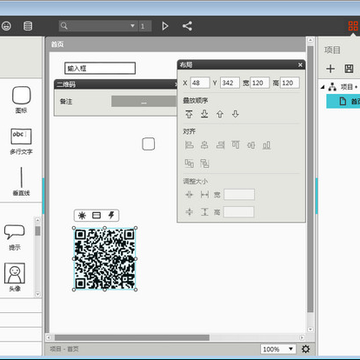Click the bring-to-front stacking icon
This screenshot has width=360, height=360.
[189, 114]
